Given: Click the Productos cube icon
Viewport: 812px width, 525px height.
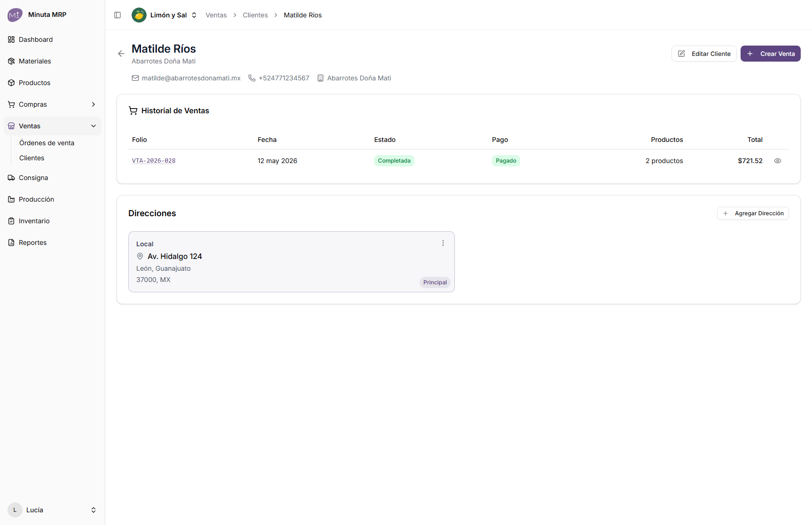Looking at the screenshot, I should [11, 83].
